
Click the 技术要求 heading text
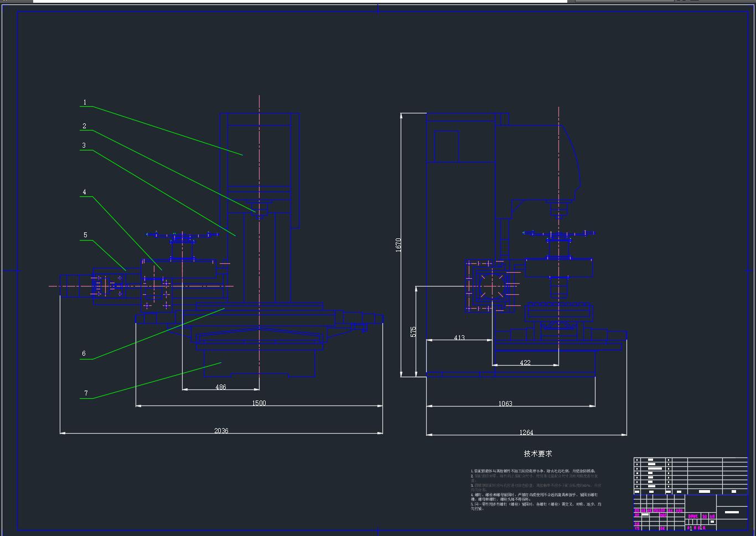(x=537, y=454)
